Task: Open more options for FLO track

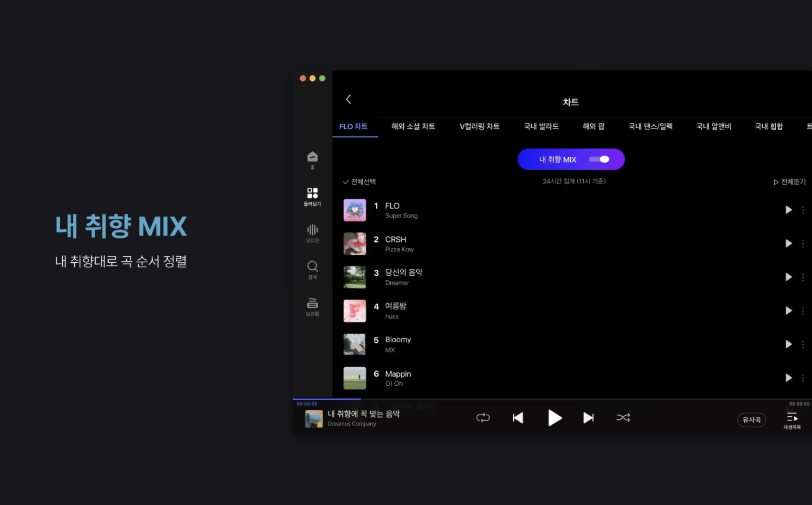Action: pos(803,210)
